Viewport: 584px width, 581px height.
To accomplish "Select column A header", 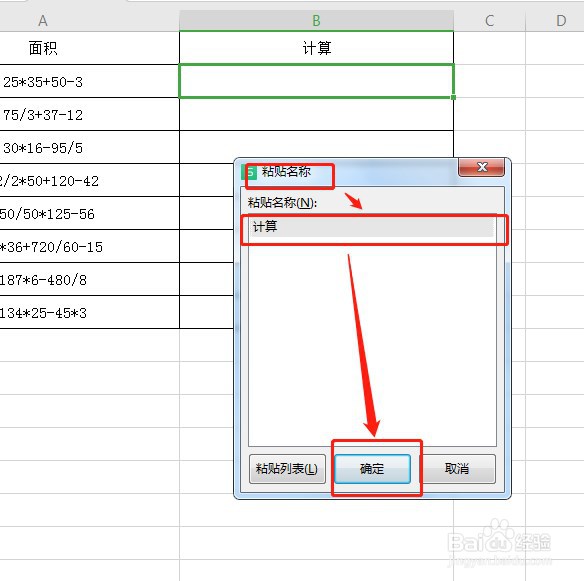I will coord(89,20).
